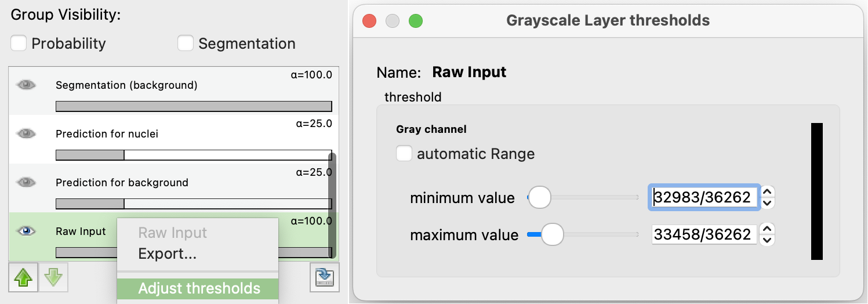Image resolution: width=868 pixels, height=304 pixels.
Task: Increment the minimum value with up arrow
Action: pos(767,192)
